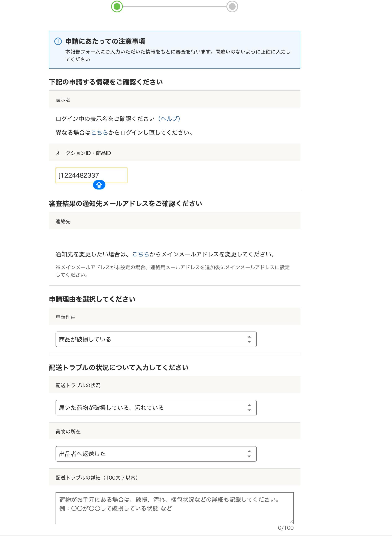Open the (ヘルプ) link for display name

click(169, 118)
